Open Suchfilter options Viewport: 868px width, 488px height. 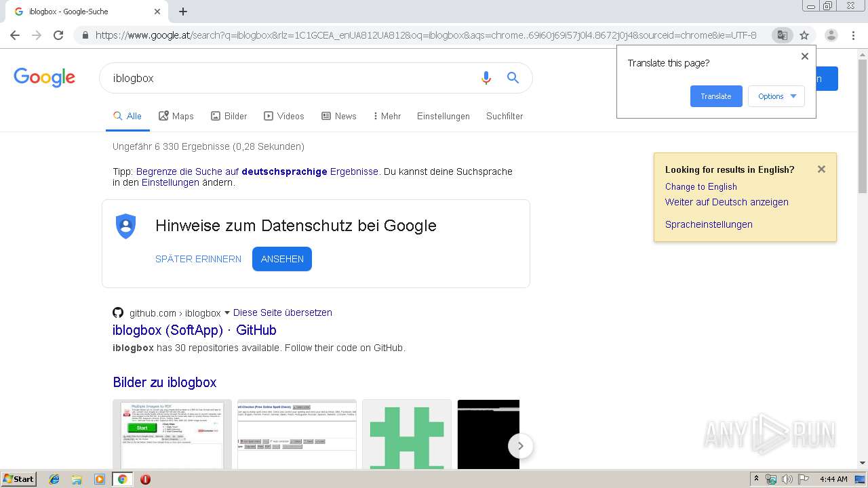[505, 116]
